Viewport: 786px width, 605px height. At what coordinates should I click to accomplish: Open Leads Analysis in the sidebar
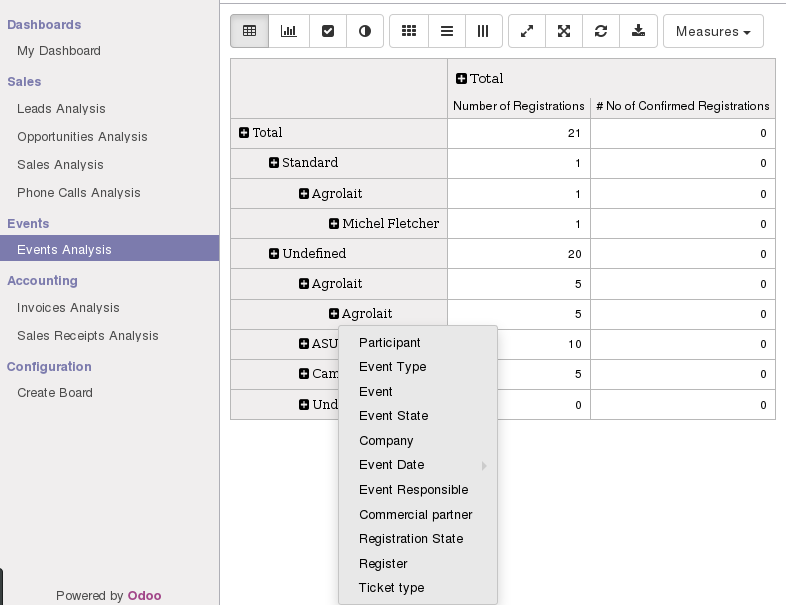tap(61, 109)
